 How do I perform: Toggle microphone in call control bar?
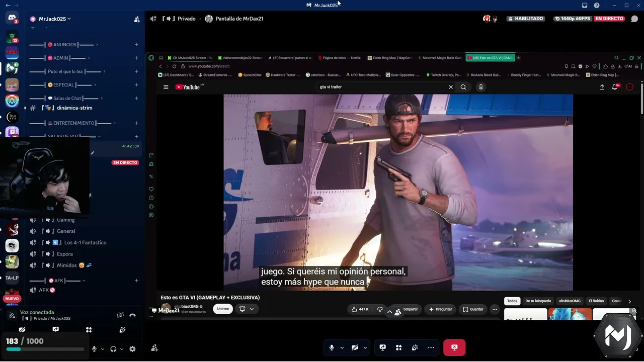coord(332,347)
